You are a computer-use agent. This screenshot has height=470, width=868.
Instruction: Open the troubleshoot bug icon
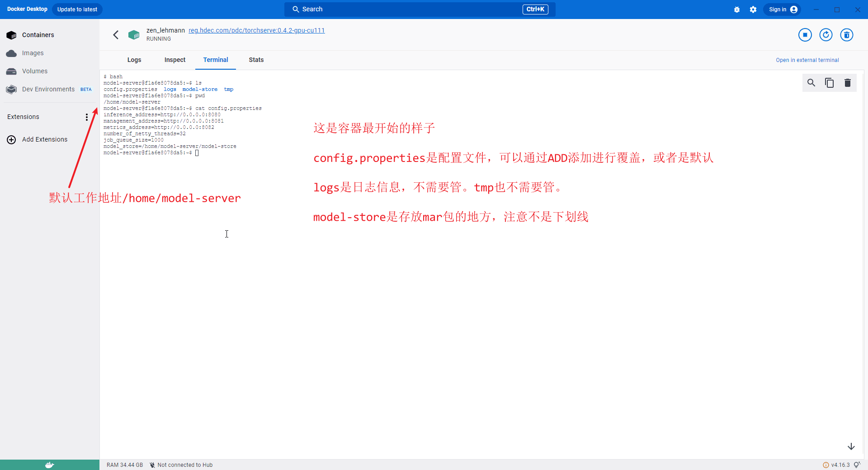point(736,9)
